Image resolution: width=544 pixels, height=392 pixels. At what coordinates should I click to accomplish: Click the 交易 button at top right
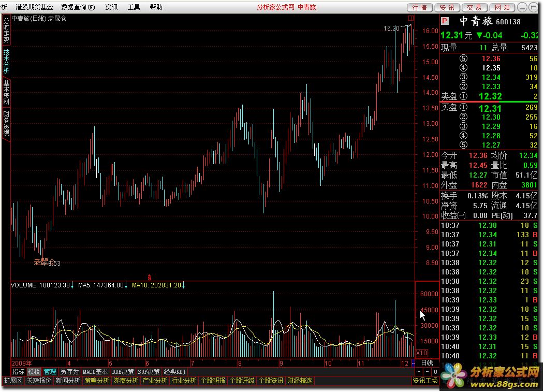coord(474,7)
